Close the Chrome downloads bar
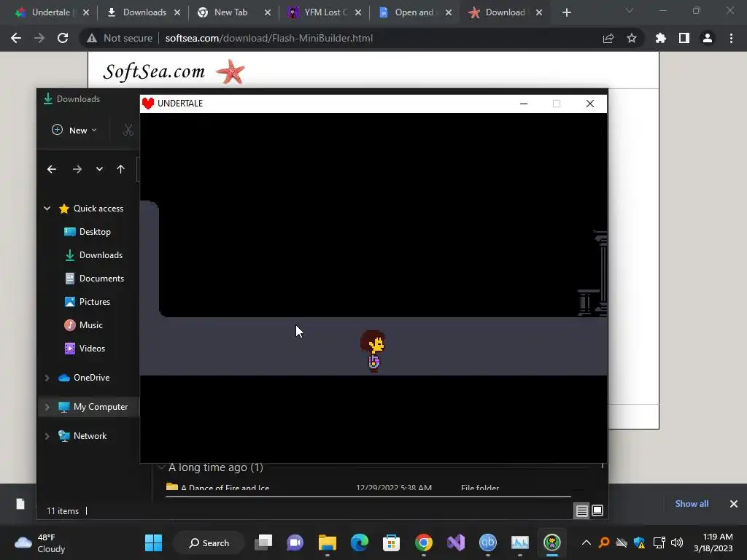 (x=734, y=504)
